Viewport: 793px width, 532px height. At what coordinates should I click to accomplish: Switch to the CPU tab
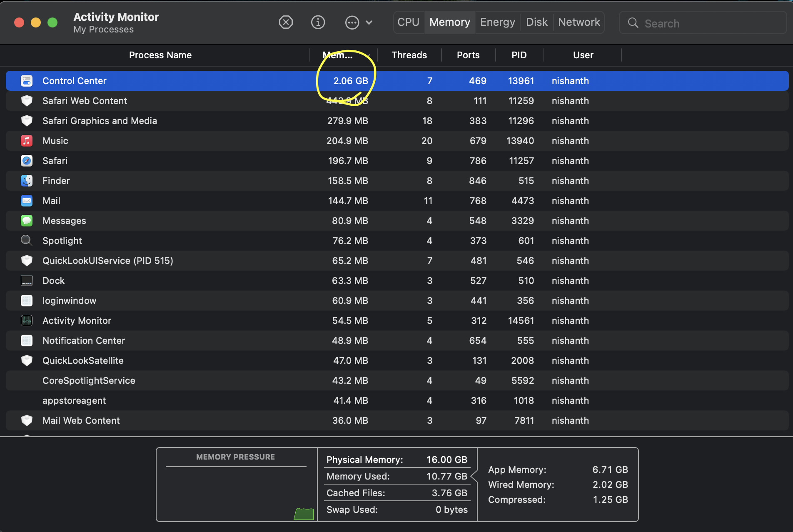pyautogui.click(x=408, y=22)
